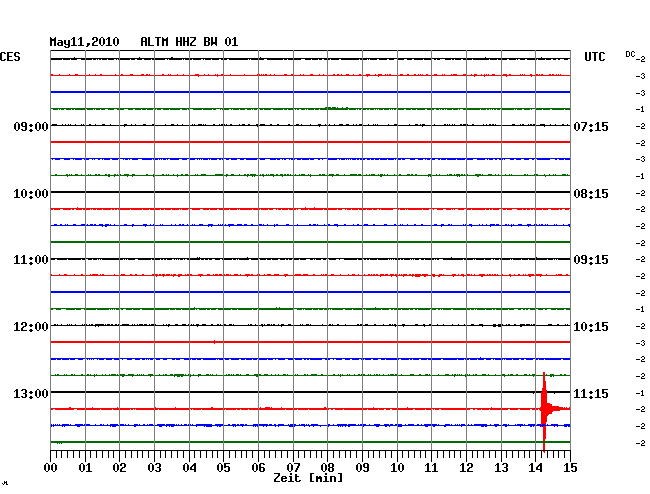
Task: Click the DC value beside the 11:15 label
Action: [640, 393]
